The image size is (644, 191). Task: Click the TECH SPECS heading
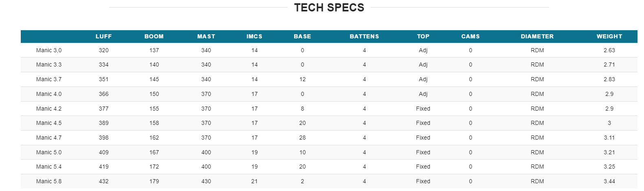click(x=329, y=8)
